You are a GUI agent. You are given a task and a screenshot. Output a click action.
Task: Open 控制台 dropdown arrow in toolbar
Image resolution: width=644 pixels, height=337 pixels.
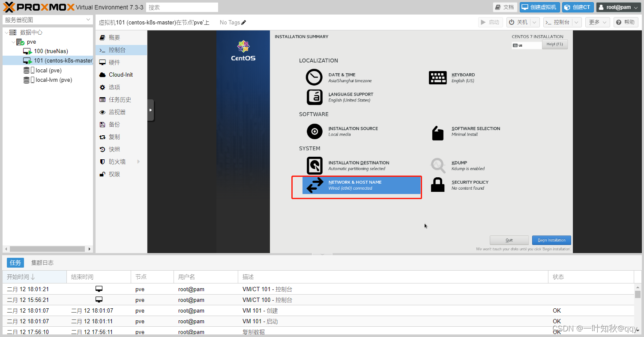pos(576,22)
